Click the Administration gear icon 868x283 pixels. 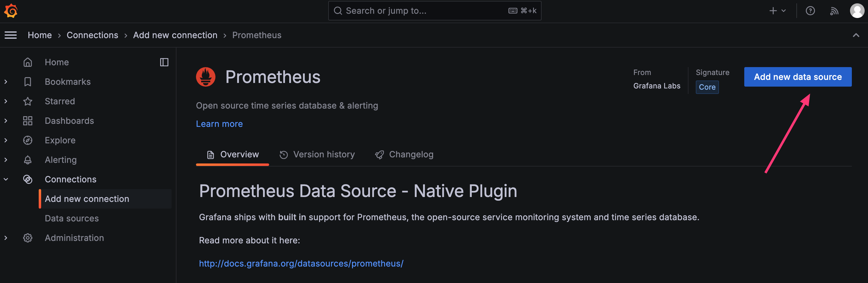tap(28, 238)
